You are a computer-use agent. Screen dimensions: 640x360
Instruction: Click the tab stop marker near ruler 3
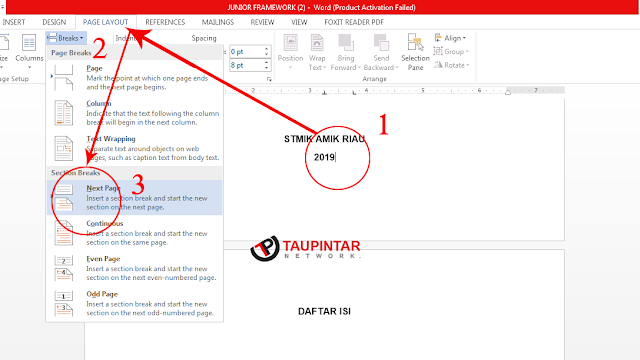(324, 93)
